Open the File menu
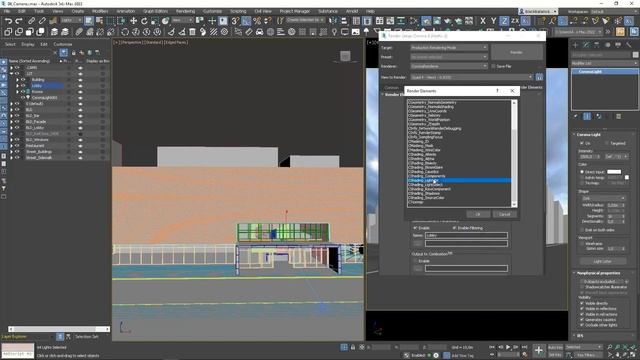640x360 pixels. pyautogui.click(x=7, y=11)
